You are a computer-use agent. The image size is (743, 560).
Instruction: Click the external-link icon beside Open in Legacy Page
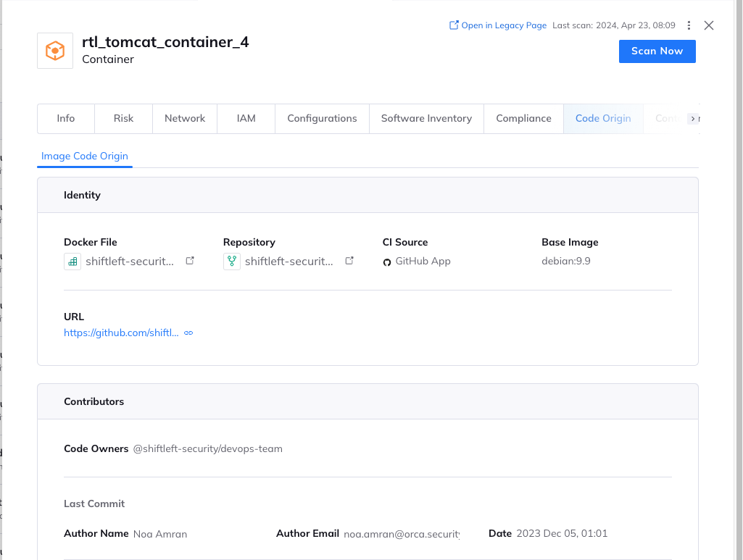454,25
